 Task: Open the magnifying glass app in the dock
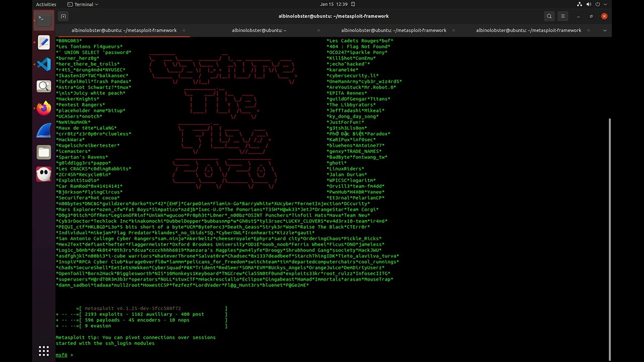coord(44,86)
